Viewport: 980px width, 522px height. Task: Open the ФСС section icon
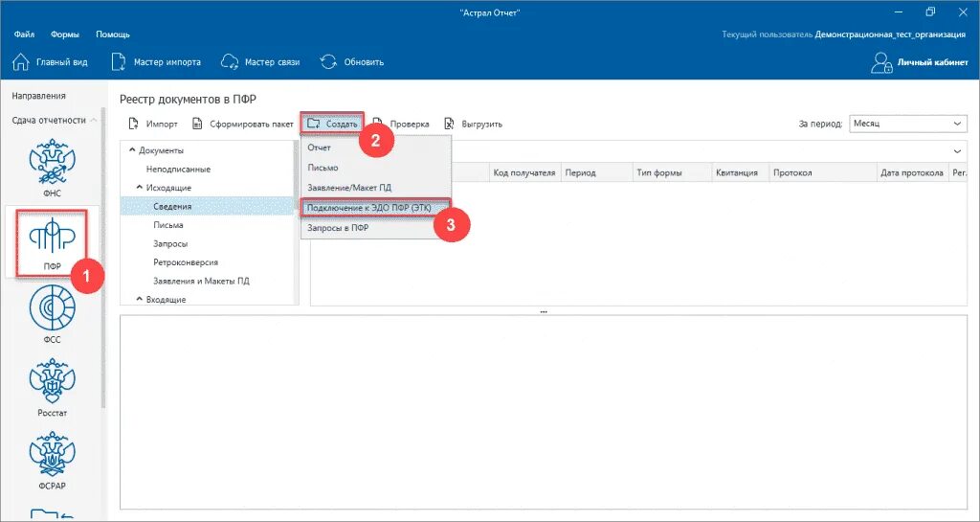tap(52, 309)
